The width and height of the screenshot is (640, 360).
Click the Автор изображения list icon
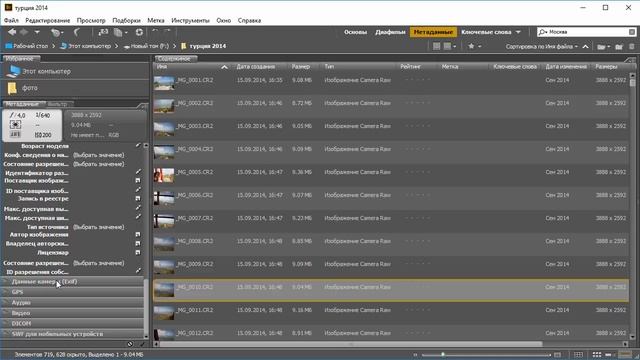point(138,234)
